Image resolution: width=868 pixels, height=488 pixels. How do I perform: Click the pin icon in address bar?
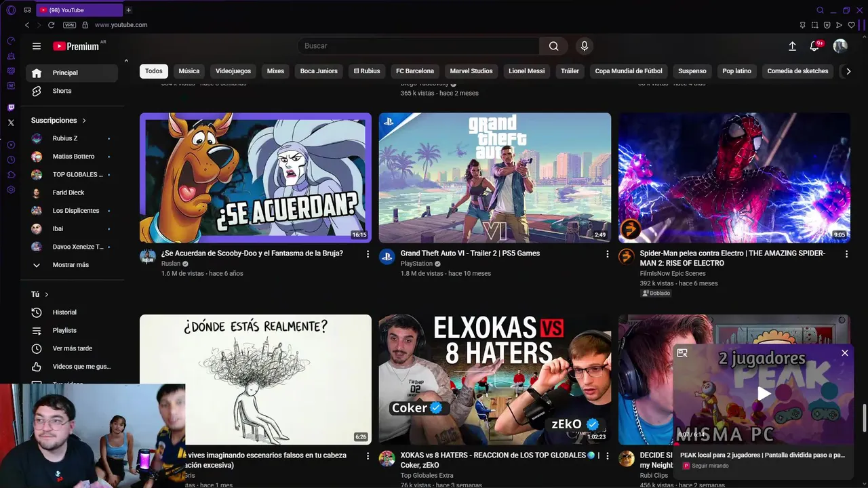(x=802, y=25)
